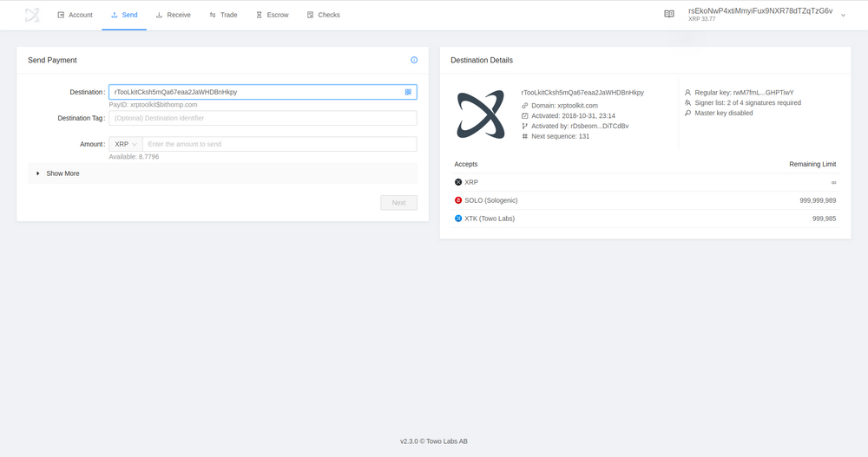The height and width of the screenshot is (457, 868).
Task: Switch to the Receive tab
Action: (x=173, y=15)
